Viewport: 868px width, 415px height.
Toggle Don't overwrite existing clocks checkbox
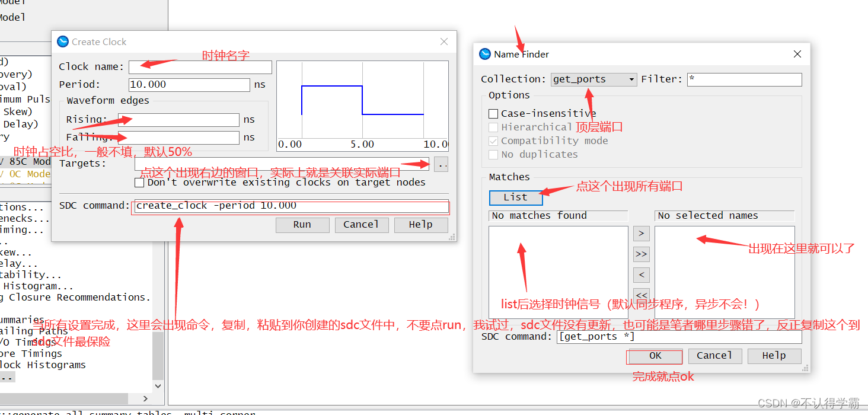coord(139,183)
